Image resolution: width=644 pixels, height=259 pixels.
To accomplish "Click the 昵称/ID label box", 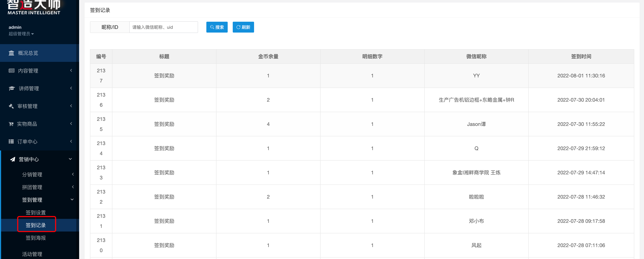I will tap(110, 27).
